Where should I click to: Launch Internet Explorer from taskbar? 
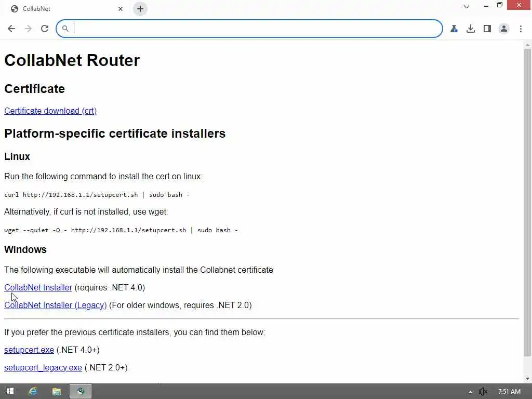click(x=33, y=391)
